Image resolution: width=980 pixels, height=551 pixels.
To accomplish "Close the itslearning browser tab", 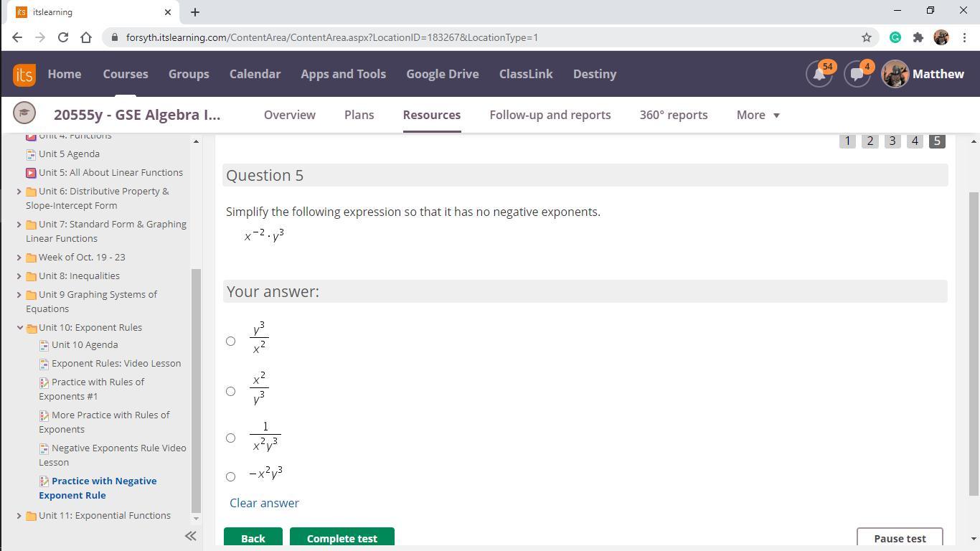I will point(168,12).
